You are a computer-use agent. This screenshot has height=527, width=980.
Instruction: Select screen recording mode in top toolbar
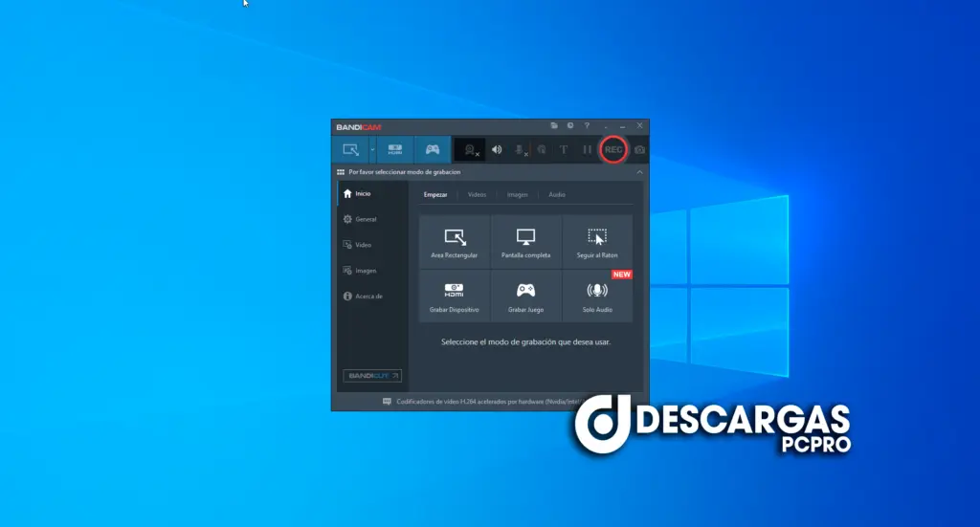click(x=350, y=150)
